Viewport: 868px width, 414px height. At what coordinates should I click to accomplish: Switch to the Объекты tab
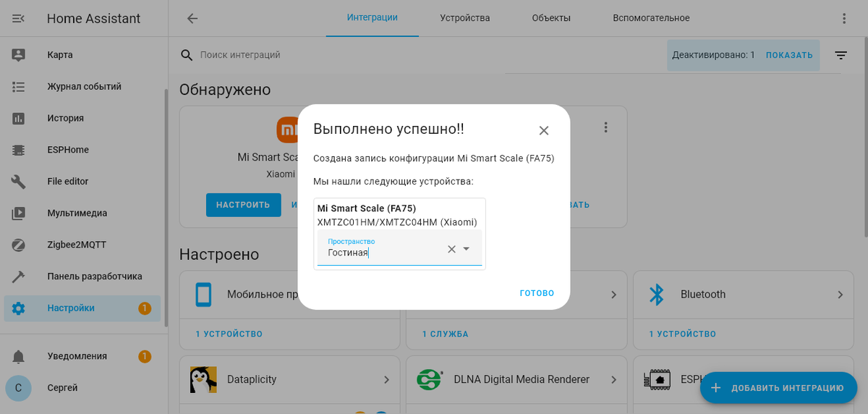551,18
